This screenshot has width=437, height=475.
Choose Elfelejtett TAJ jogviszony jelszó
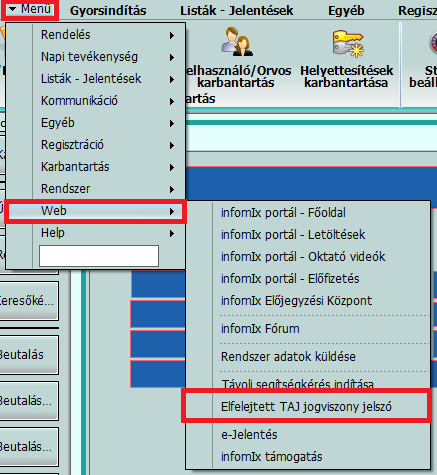[x=306, y=407]
